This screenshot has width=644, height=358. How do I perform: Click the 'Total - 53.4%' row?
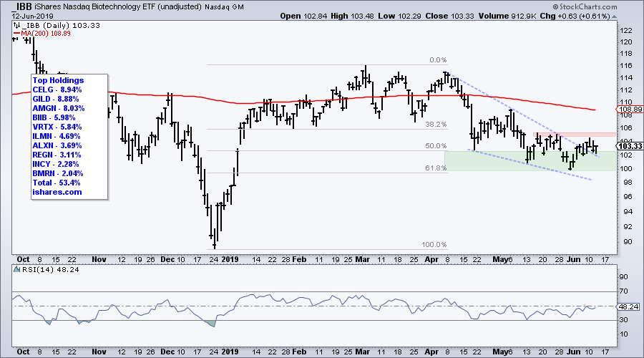click(x=57, y=183)
